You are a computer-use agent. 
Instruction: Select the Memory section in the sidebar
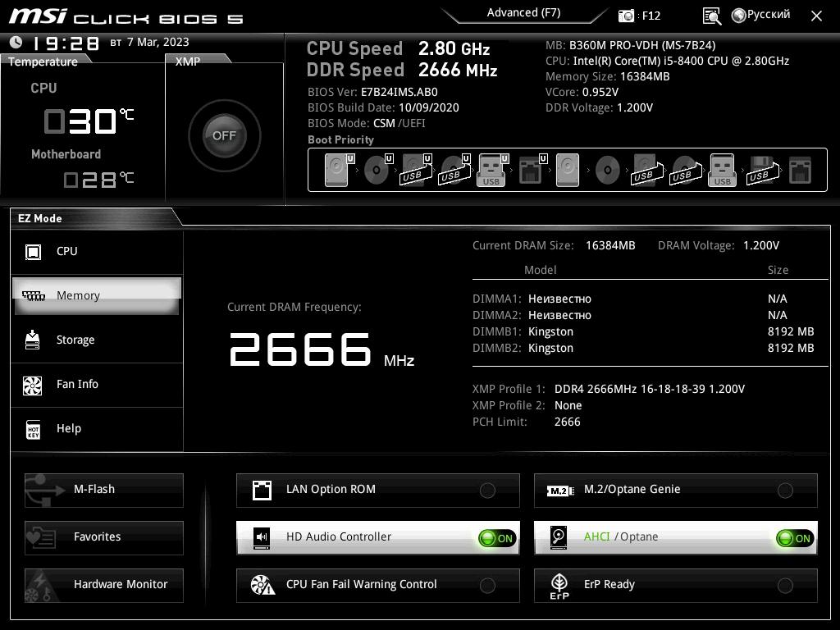pos(97,295)
